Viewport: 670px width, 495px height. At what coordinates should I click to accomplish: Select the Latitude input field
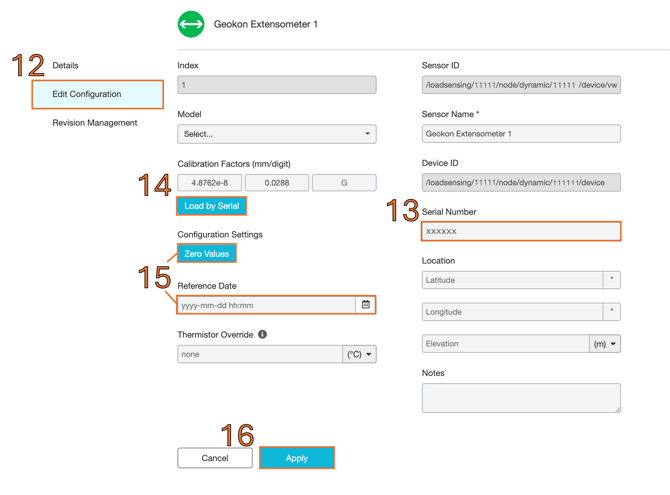(x=511, y=280)
